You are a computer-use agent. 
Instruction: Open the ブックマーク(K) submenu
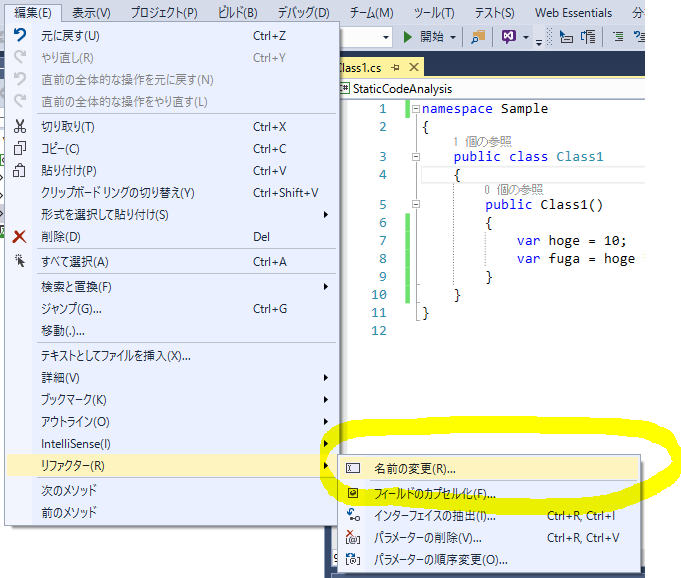tap(172, 400)
